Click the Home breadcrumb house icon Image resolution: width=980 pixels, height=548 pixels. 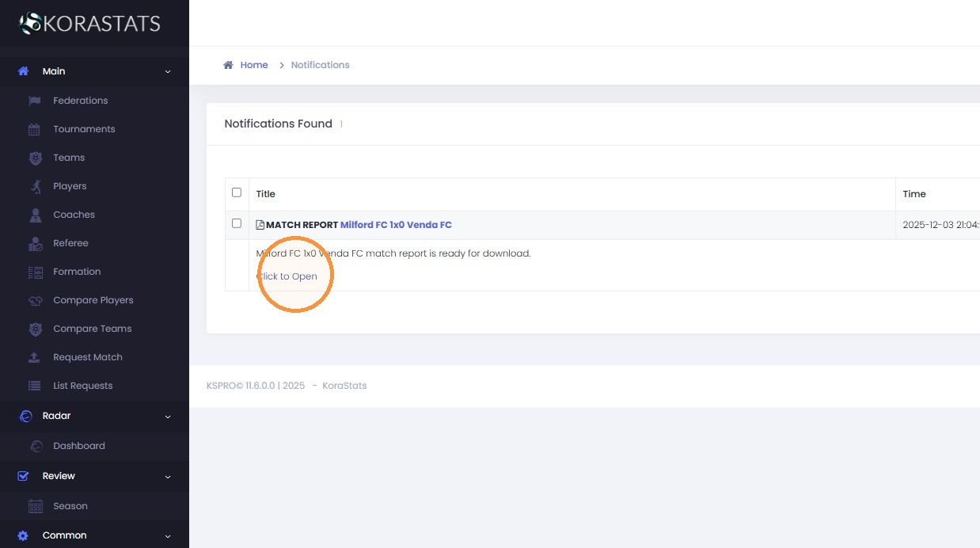point(228,65)
